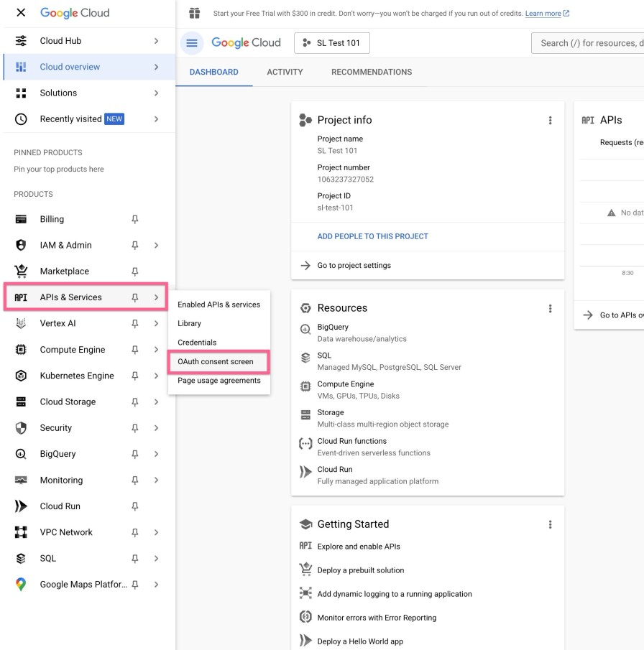Open Project info three-dot menu

coord(550,121)
